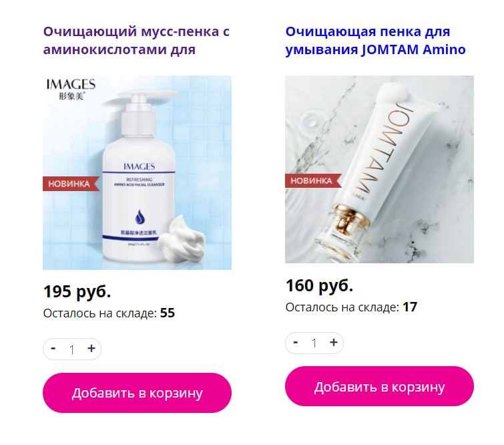Click the 160 руб. price label
Image resolution: width=504 pixels, height=445 pixels.
(x=320, y=286)
